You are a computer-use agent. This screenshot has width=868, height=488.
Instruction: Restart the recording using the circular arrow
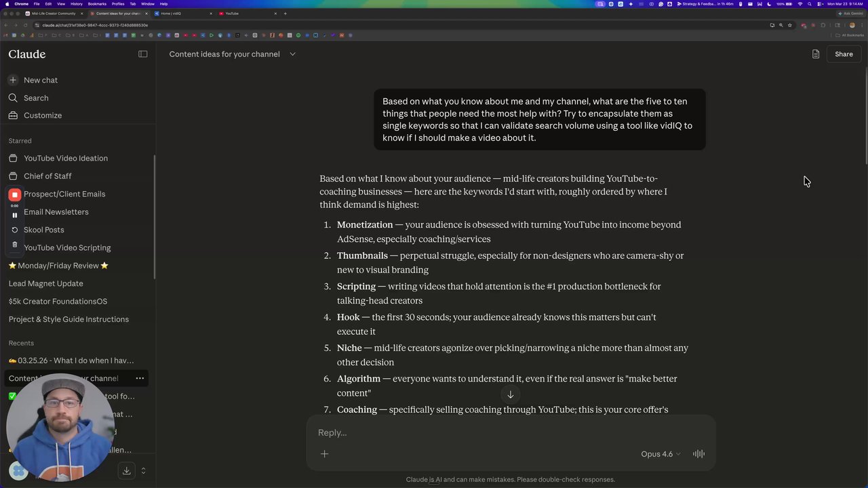click(15, 230)
